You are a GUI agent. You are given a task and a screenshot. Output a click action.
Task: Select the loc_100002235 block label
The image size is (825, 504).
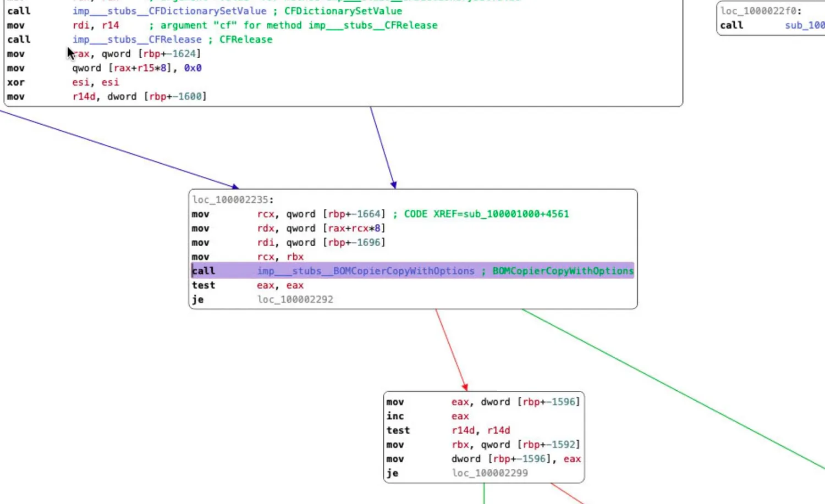coord(232,200)
